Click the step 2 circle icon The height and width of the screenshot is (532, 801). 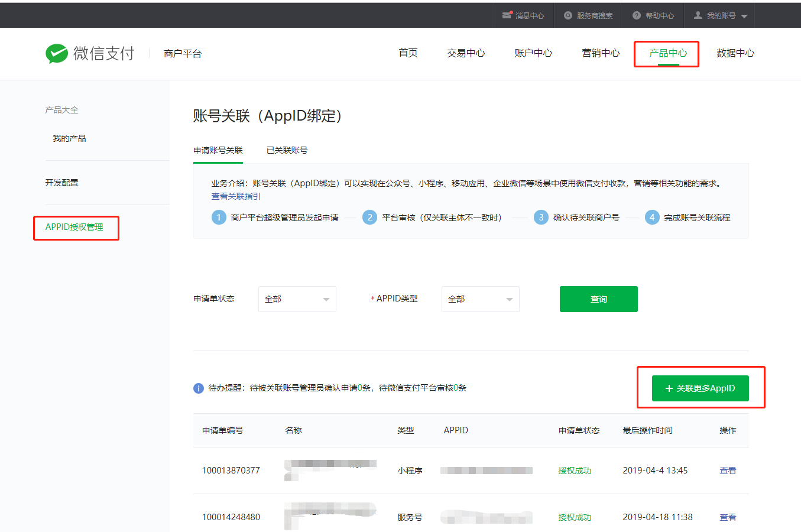click(370, 218)
